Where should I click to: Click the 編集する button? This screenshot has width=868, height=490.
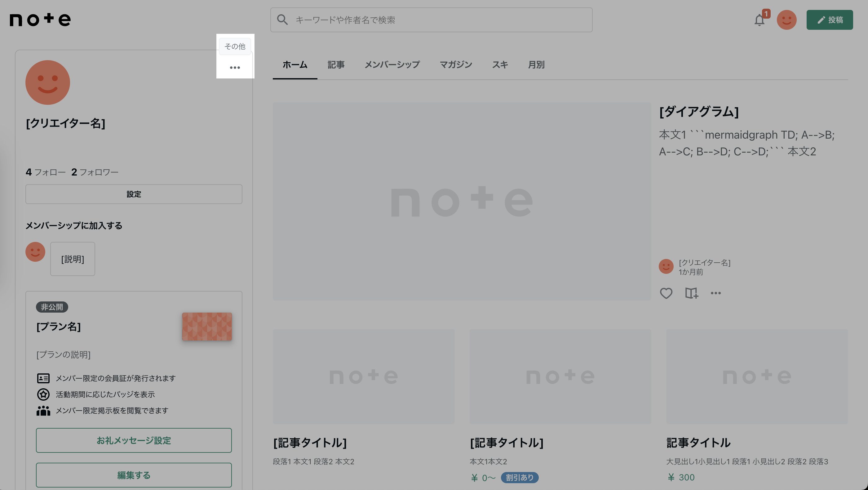point(134,475)
